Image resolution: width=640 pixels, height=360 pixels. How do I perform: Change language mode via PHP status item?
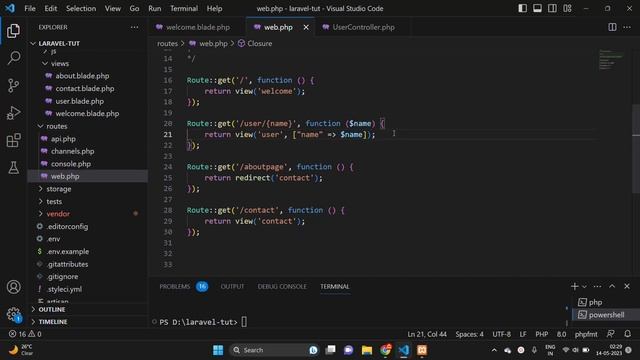pyautogui.click(x=542, y=334)
